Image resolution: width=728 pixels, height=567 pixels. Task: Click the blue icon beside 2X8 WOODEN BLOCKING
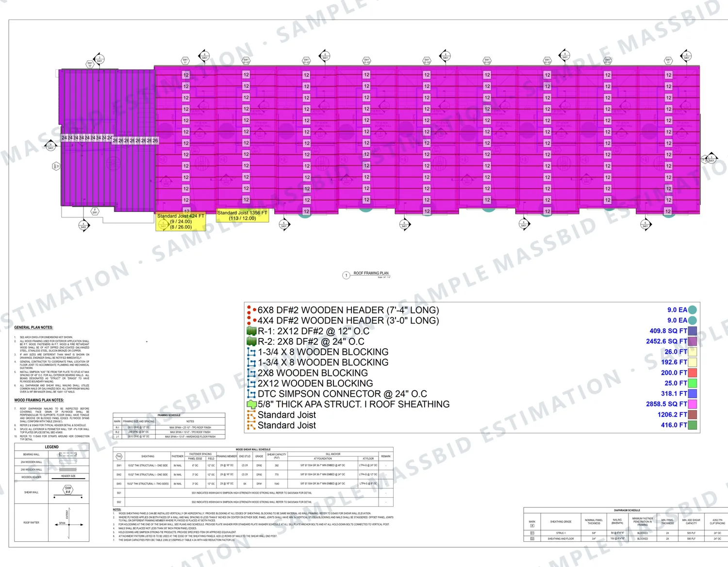(251, 373)
